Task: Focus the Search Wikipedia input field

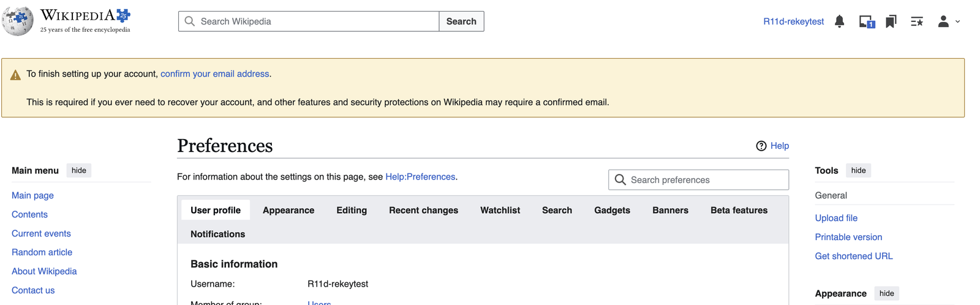Action: (309, 21)
